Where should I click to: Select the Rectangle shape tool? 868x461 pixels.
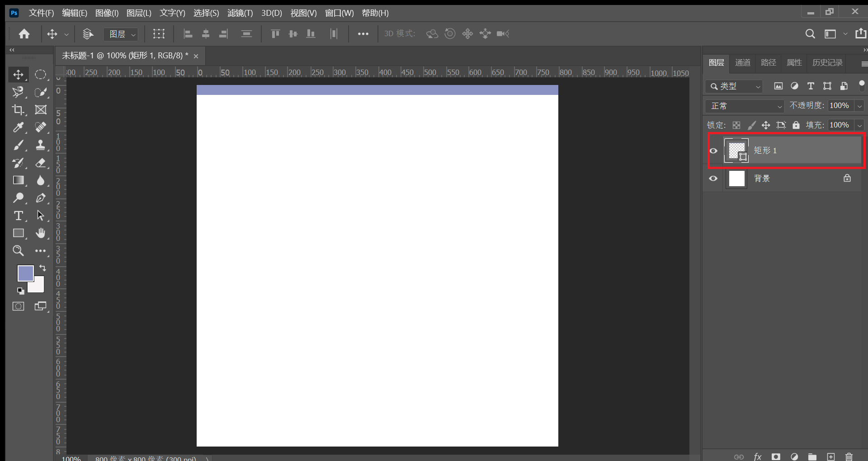coord(18,233)
